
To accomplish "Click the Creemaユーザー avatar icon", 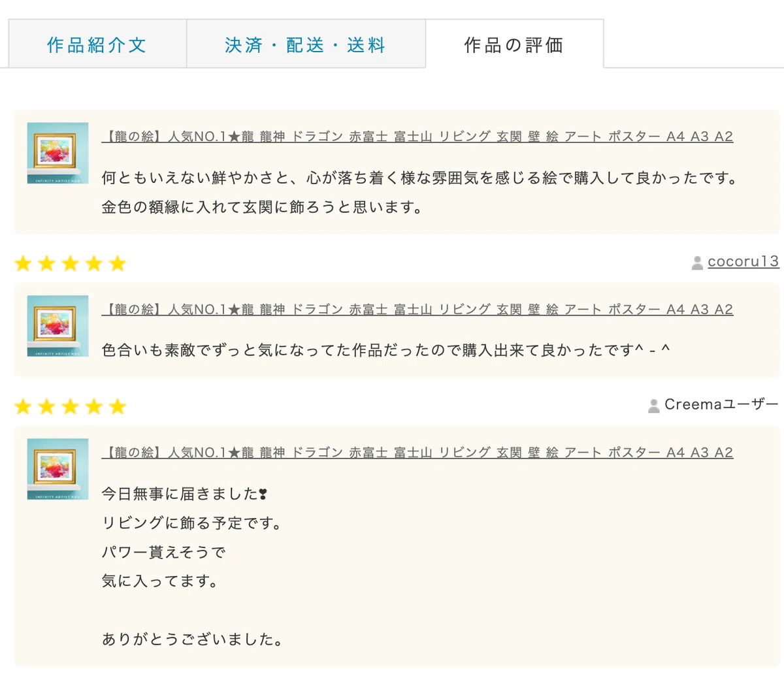I will [x=653, y=406].
